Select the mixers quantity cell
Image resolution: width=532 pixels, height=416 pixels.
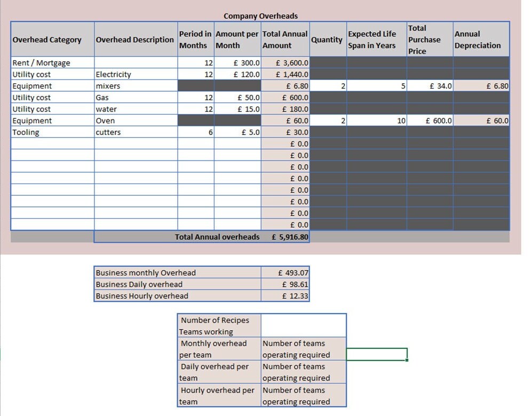click(328, 86)
